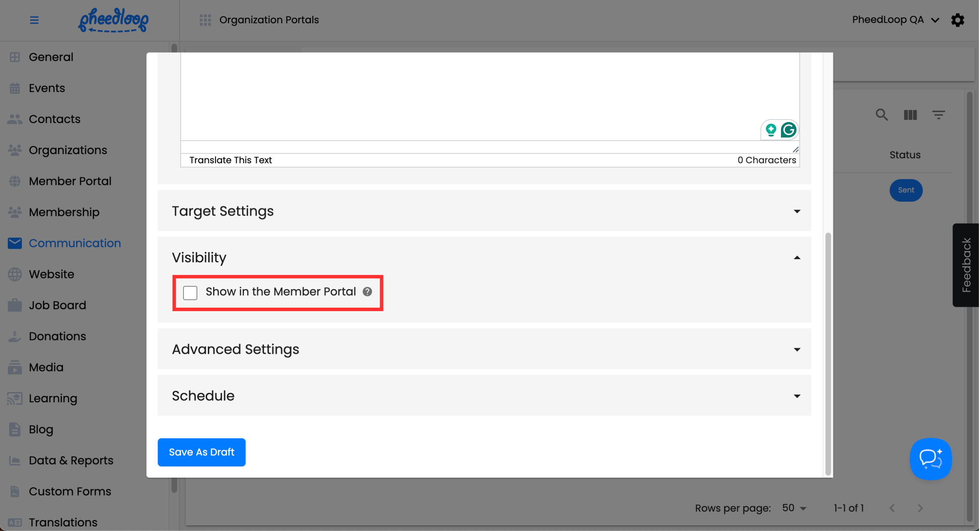Viewport: 980px width, 531px height.
Task: Open the settings gear icon
Action: pos(958,20)
